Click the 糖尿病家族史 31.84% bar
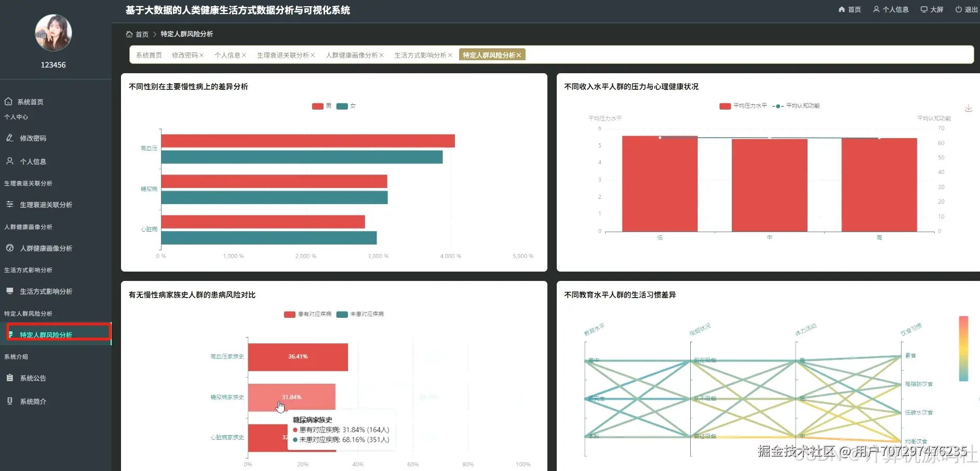Image resolution: width=980 pixels, height=471 pixels. tap(291, 397)
